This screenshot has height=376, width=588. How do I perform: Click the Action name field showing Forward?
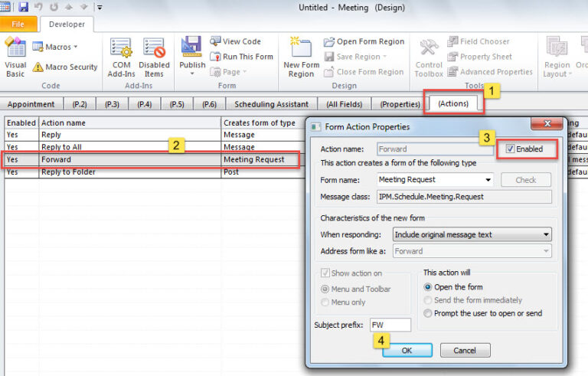[435, 149]
